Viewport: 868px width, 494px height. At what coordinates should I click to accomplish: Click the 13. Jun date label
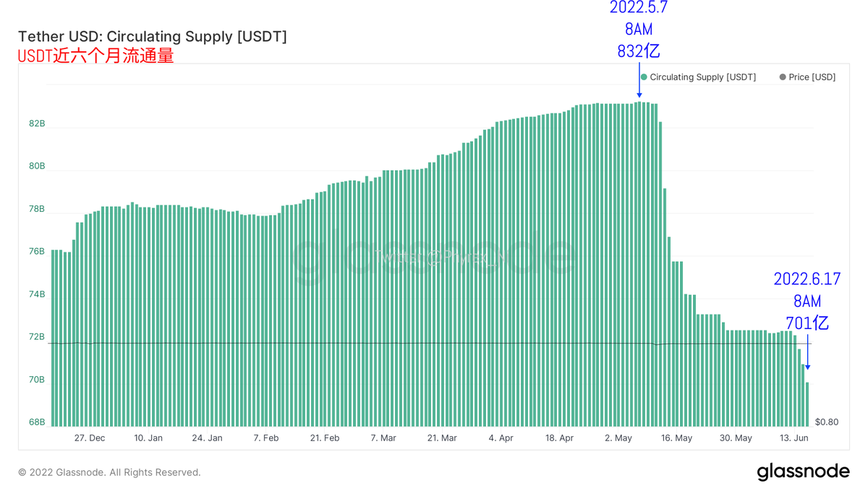(x=794, y=438)
